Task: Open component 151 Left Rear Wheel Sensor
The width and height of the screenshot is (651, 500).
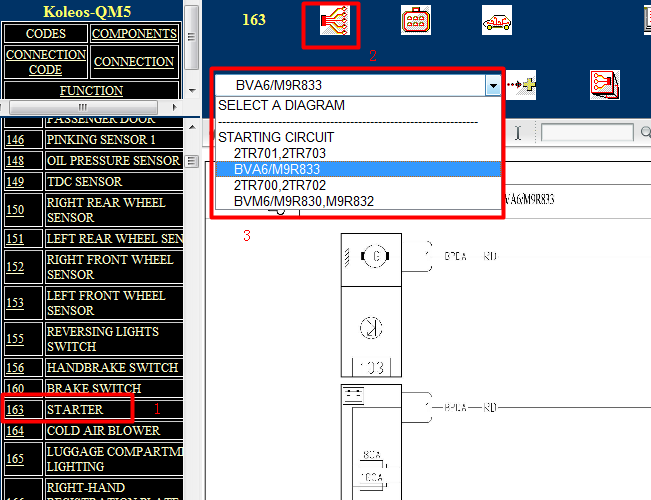Action: click(x=15, y=239)
